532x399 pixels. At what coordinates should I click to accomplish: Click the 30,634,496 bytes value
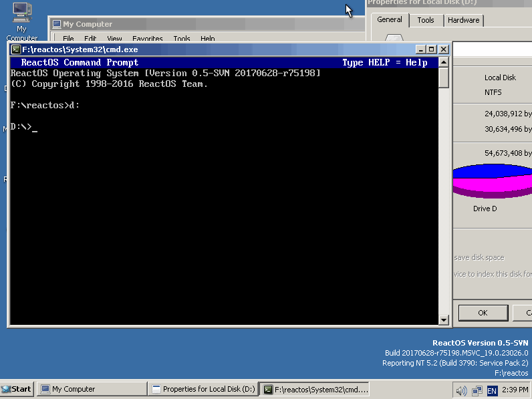(x=508, y=129)
